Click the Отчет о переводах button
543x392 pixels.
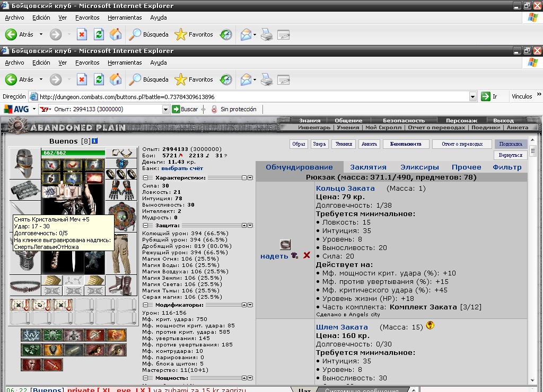pos(462,144)
